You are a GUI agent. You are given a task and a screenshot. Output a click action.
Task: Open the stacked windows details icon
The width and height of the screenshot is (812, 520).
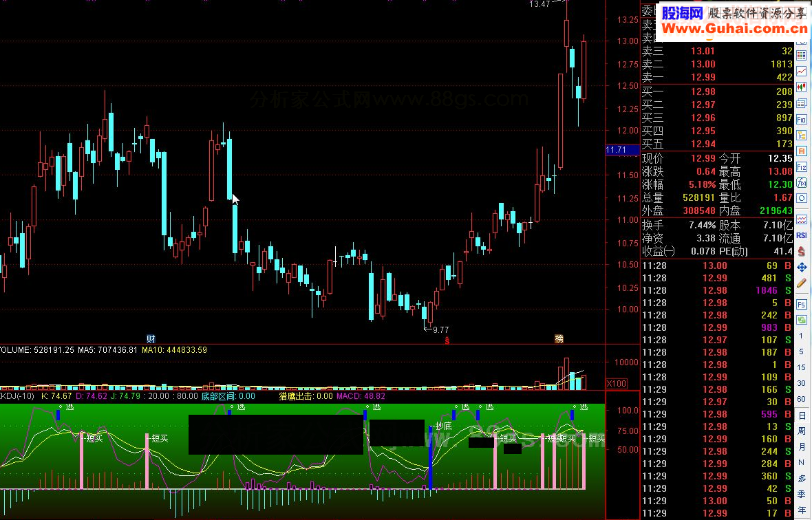pos(802,103)
